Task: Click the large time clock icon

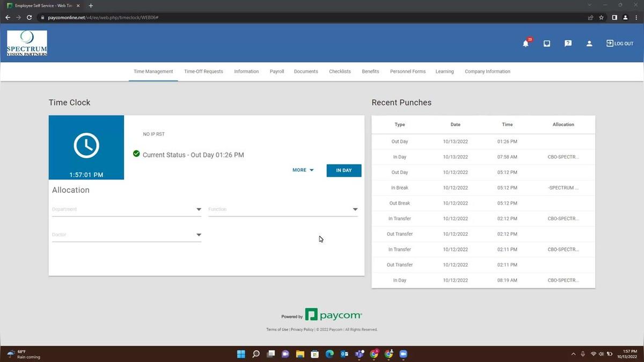Action: pyautogui.click(x=86, y=145)
